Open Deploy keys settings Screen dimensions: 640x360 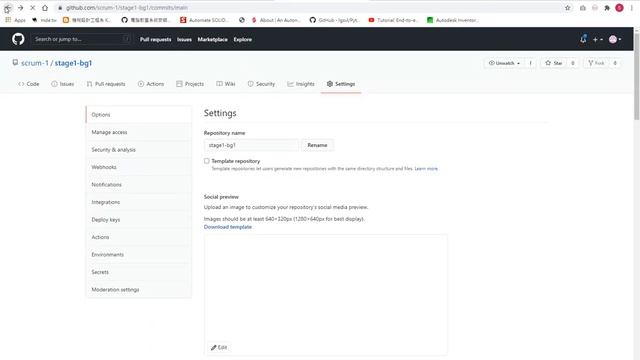click(x=138, y=220)
